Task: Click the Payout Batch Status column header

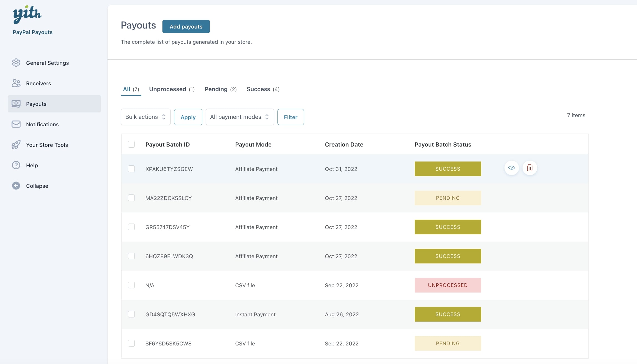Action: coord(443,144)
